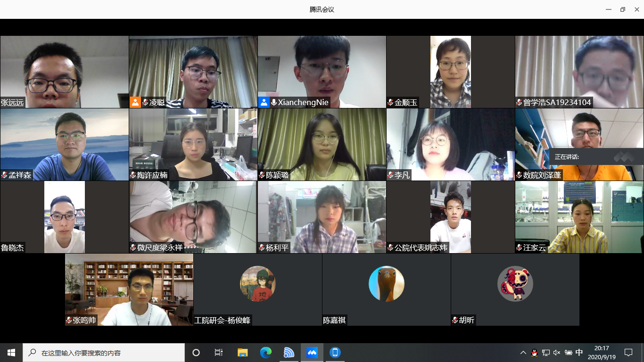
Task: Click the 正在讲话 speaking indicator bar
Action: tap(596, 157)
